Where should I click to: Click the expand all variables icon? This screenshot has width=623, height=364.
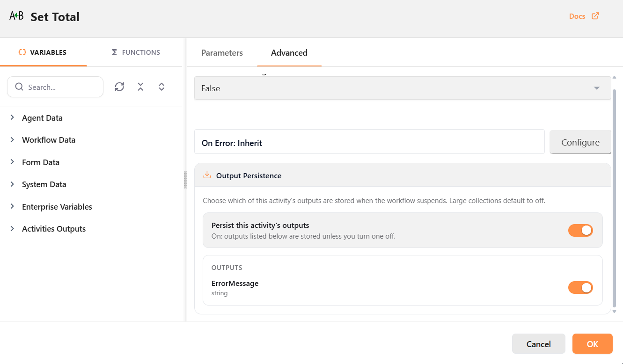tap(161, 87)
